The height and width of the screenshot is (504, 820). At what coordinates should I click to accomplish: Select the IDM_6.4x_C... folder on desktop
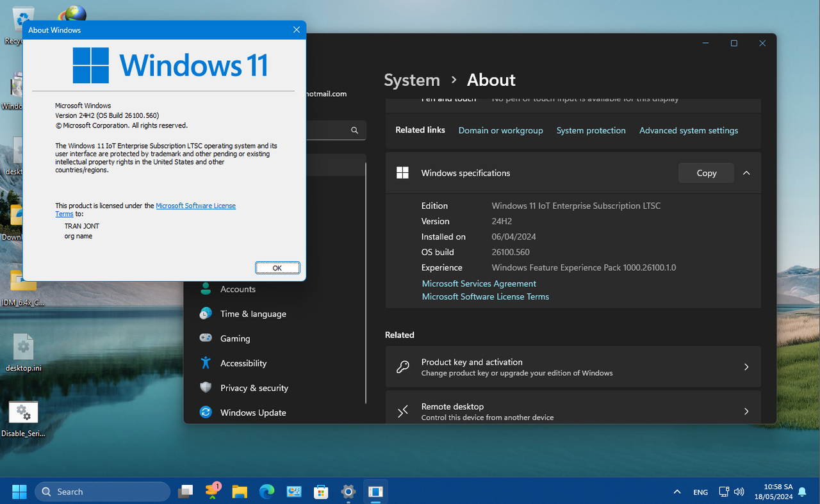coord(23,287)
